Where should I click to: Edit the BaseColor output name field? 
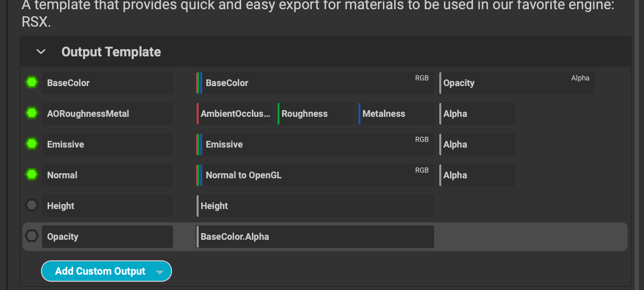tap(107, 83)
